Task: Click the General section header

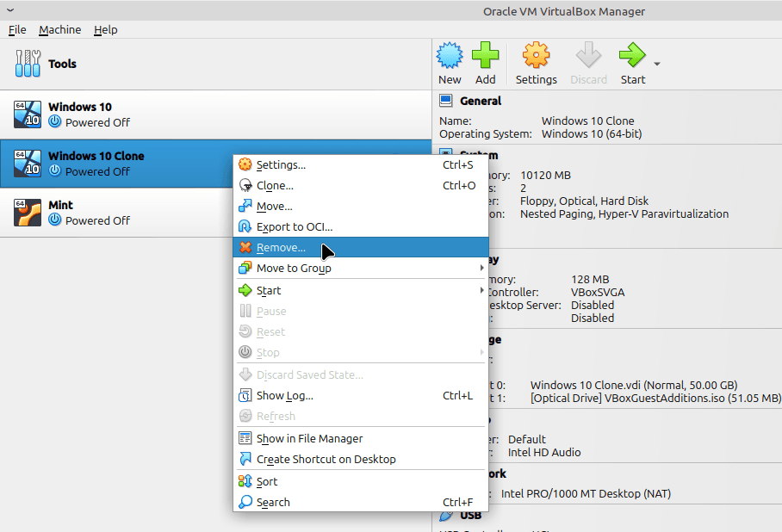Action: pyautogui.click(x=481, y=101)
